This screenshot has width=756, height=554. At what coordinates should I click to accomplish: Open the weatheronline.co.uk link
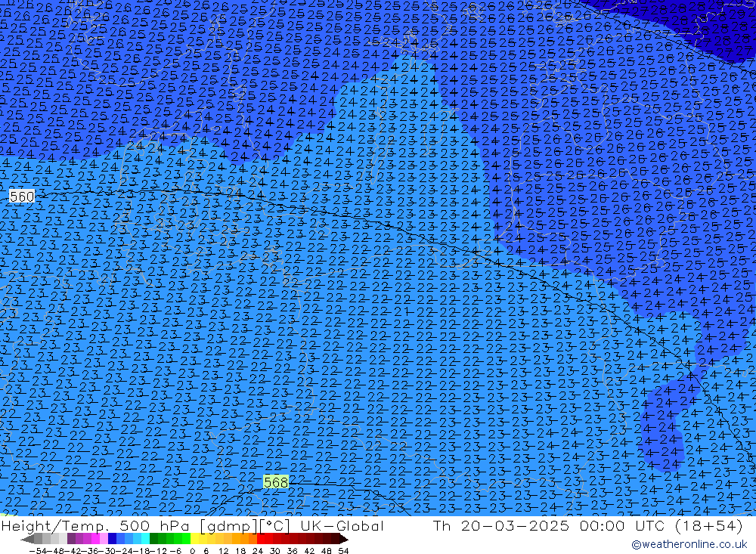[689, 544]
